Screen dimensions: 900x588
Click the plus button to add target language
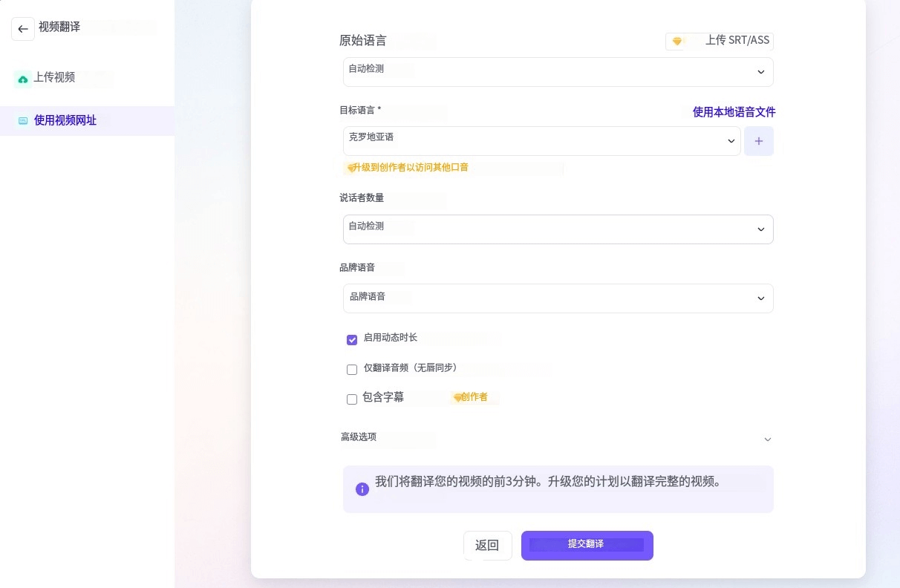[x=759, y=141]
